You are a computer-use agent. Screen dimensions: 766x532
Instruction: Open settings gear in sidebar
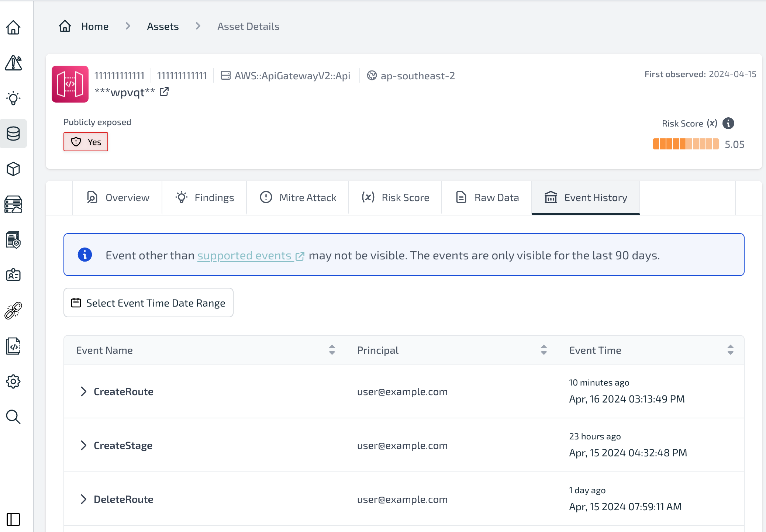[x=13, y=381]
